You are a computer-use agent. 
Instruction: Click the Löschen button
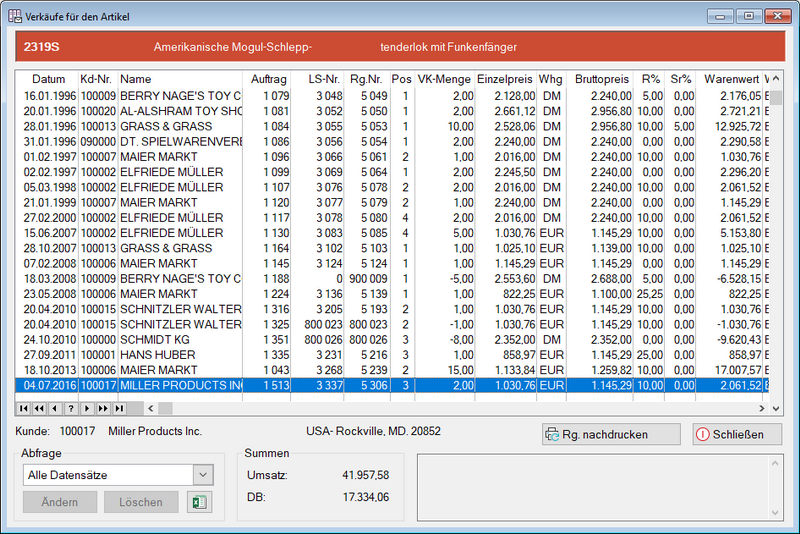(x=141, y=502)
